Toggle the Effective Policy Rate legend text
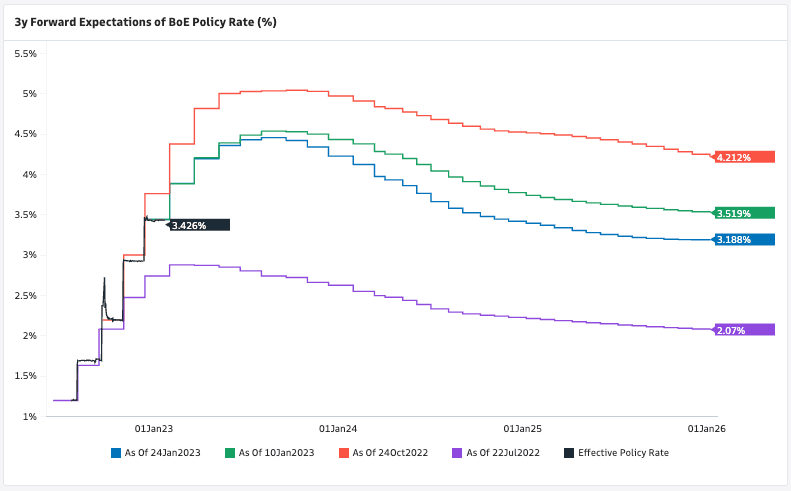791x491 pixels. [623, 453]
